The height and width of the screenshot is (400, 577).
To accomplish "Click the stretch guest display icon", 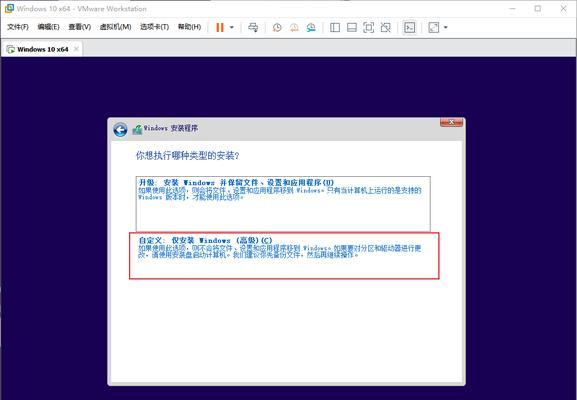I will point(434,27).
